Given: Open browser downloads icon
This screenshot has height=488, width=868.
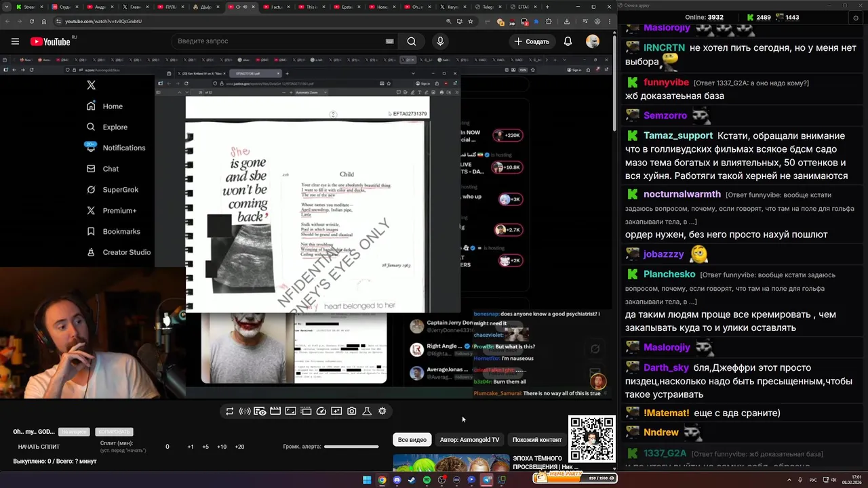Looking at the screenshot, I should (x=567, y=21).
